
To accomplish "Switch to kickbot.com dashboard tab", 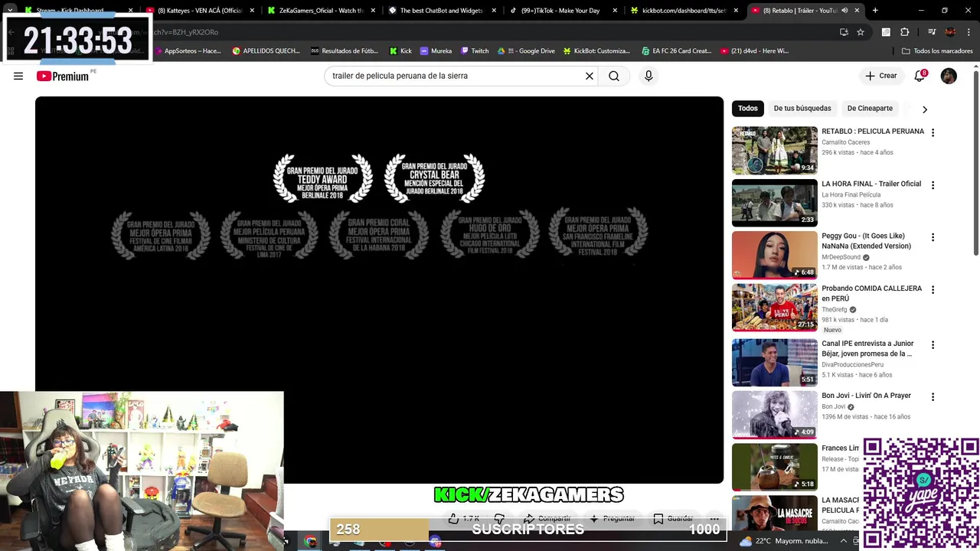I will (684, 11).
